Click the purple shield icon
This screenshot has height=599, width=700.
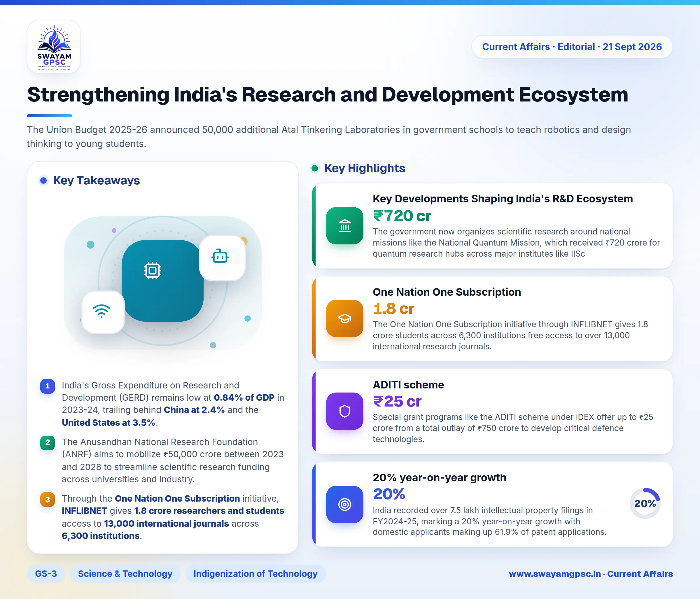tap(344, 411)
